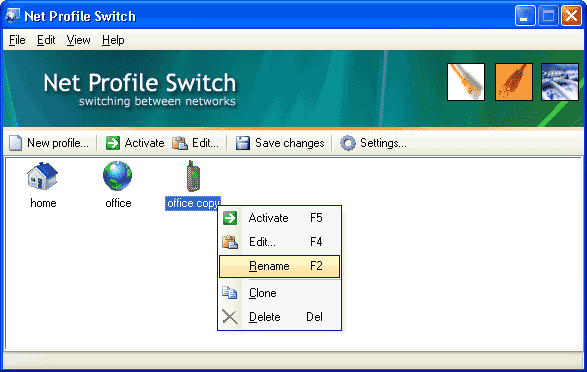Open the Help menu
587x372 pixels.
coord(113,40)
